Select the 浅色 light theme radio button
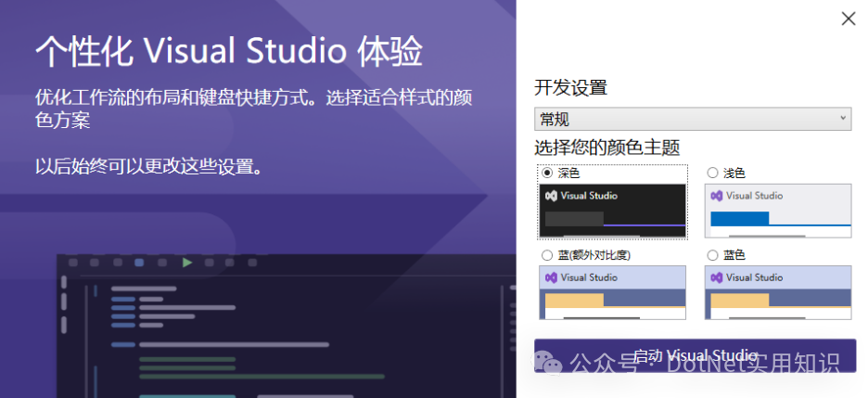Viewport: 868px width, 398px height. tap(713, 173)
